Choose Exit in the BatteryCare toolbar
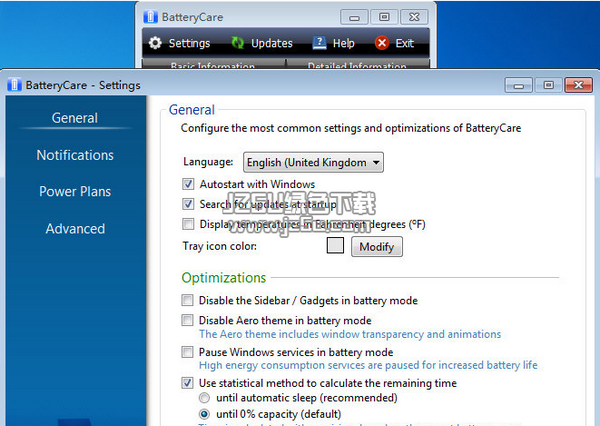The width and height of the screenshot is (600, 426). pos(395,43)
